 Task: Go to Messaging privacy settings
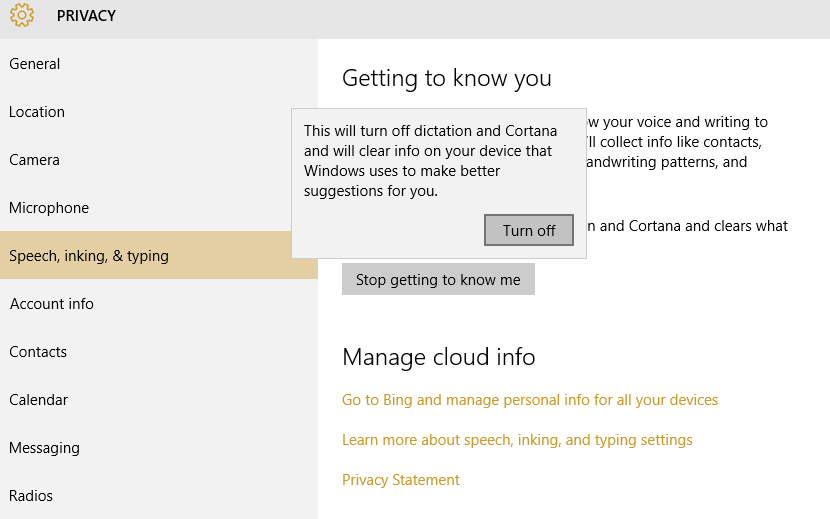159,448
